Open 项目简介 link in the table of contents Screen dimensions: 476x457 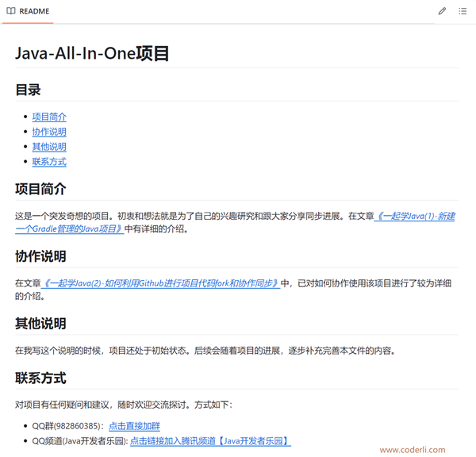(49, 117)
